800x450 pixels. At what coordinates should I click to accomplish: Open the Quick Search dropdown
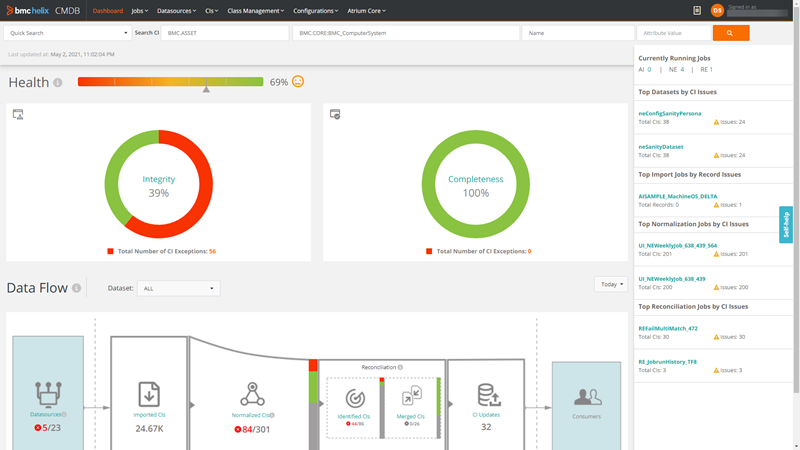67,33
